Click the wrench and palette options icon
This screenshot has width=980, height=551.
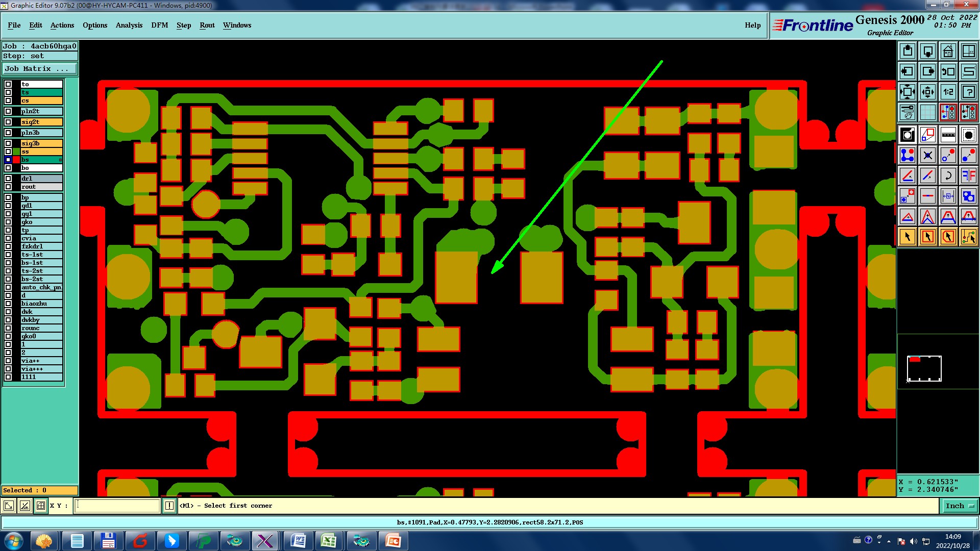907,112
